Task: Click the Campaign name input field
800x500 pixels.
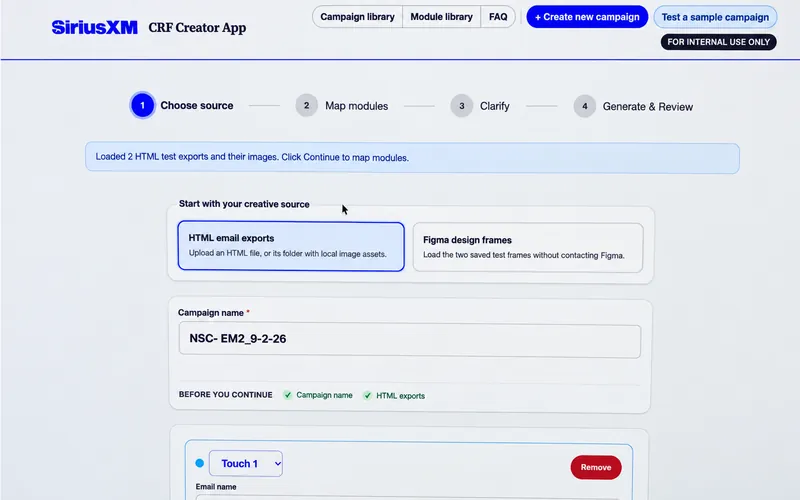Action: coord(410,341)
